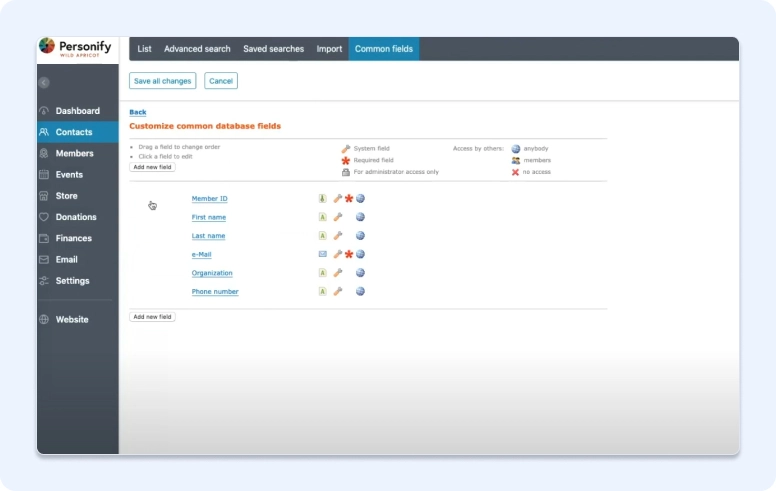Click the Phone number text type icon
Screen dimensions: 776x491
click(323, 292)
